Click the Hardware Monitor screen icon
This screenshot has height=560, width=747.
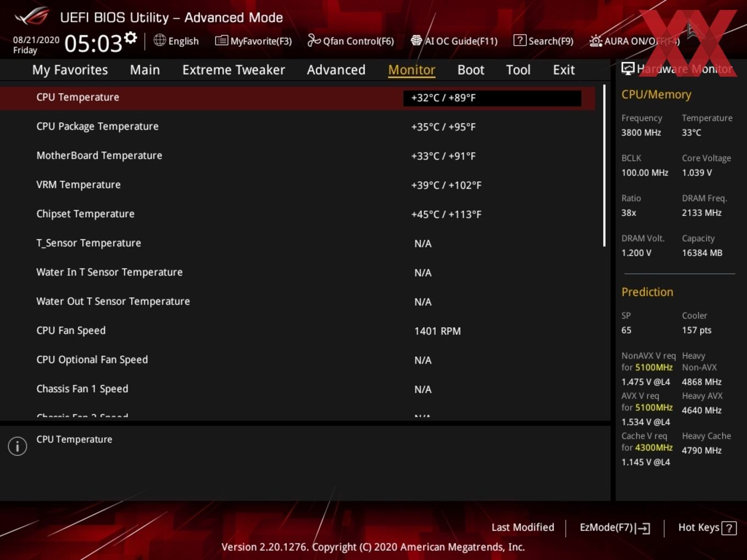628,68
